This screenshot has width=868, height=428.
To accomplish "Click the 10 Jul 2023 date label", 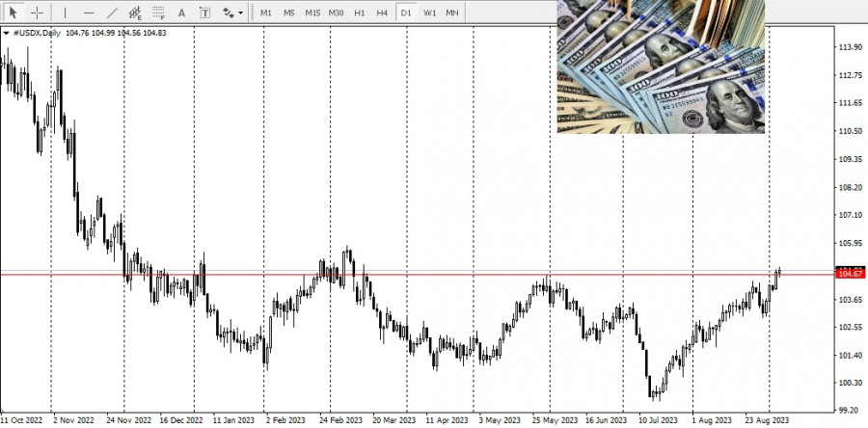I will click(x=658, y=420).
